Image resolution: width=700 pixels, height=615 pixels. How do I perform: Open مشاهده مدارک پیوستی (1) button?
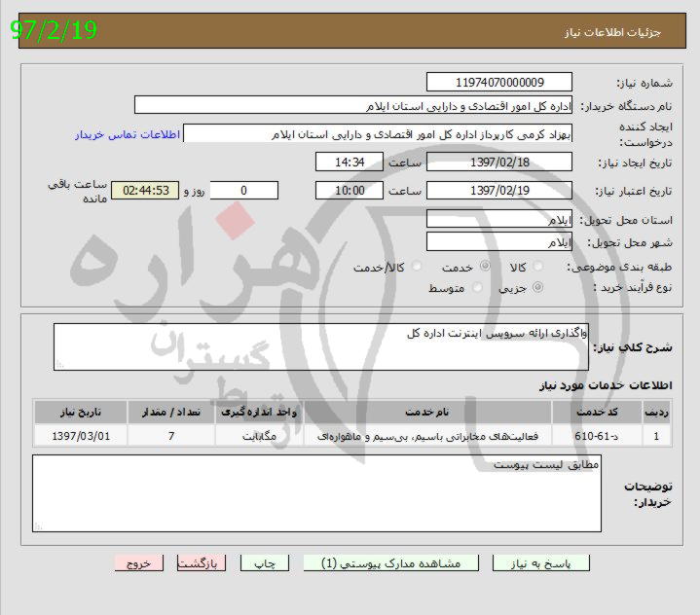coord(391,563)
